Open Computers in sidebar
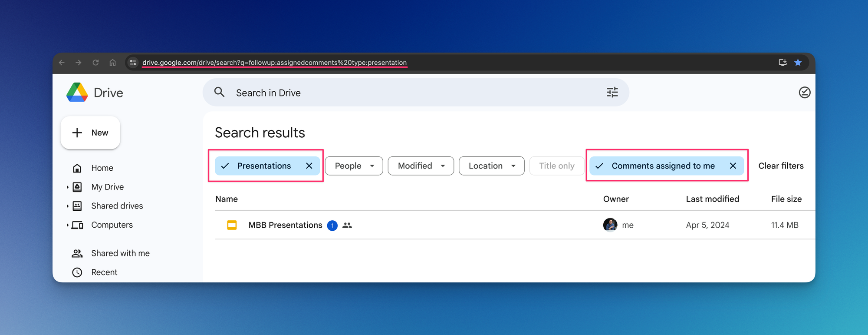 point(112,225)
